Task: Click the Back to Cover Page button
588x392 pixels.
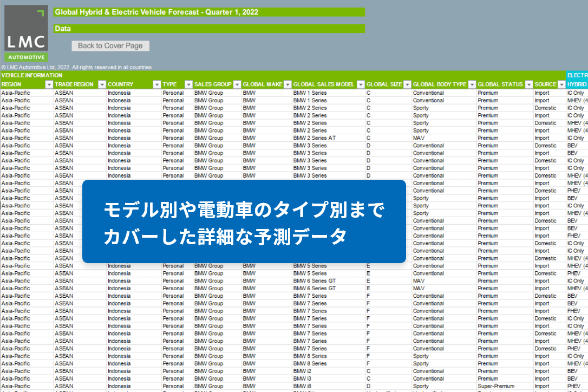Action: point(110,46)
